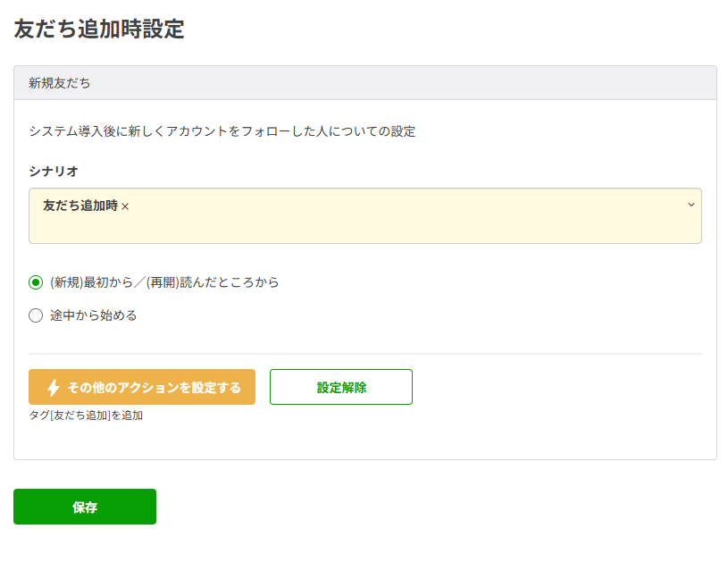This screenshot has height=571, width=728.
Task: Select the 途中から始める radio circle
Action: [36, 315]
